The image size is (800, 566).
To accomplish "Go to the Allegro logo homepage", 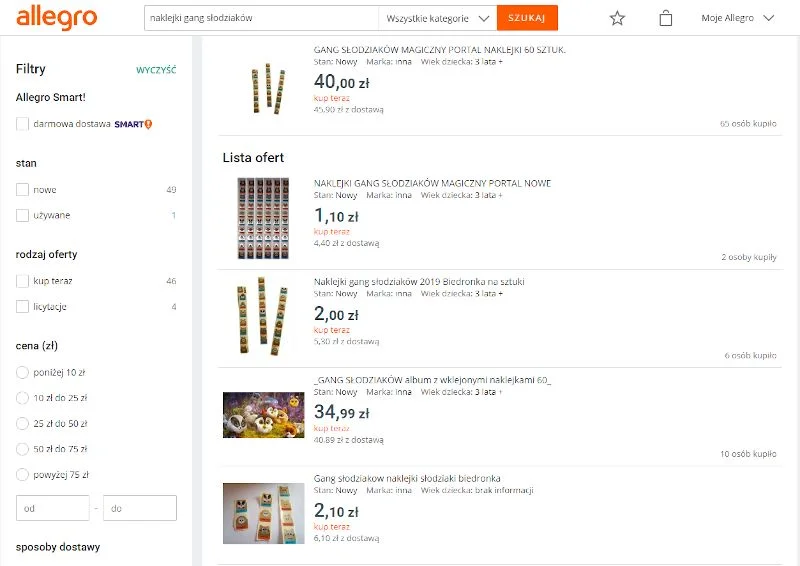I will pyautogui.click(x=57, y=18).
